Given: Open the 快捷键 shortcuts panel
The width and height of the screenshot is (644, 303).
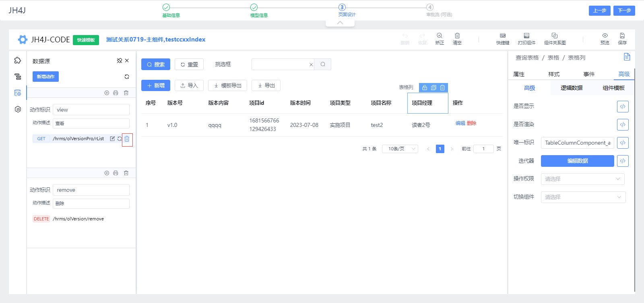Looking at the screenshot, I should [503, 39].
